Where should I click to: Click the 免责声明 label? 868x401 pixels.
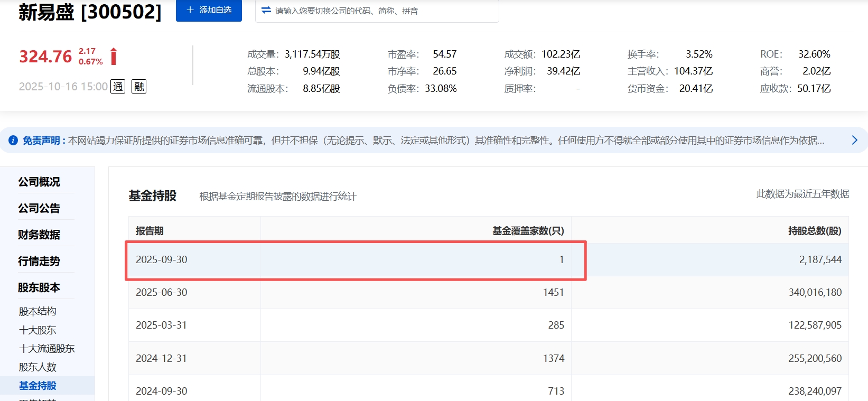click(x=41, y=141)
